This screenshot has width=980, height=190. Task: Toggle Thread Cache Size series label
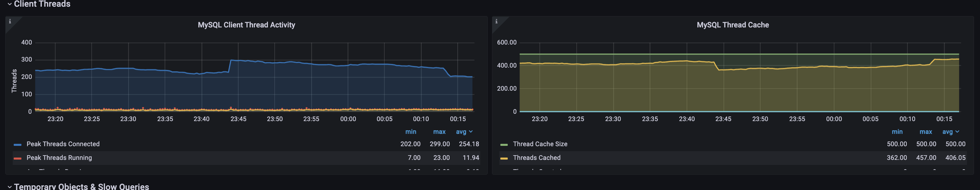coord(540,144)
